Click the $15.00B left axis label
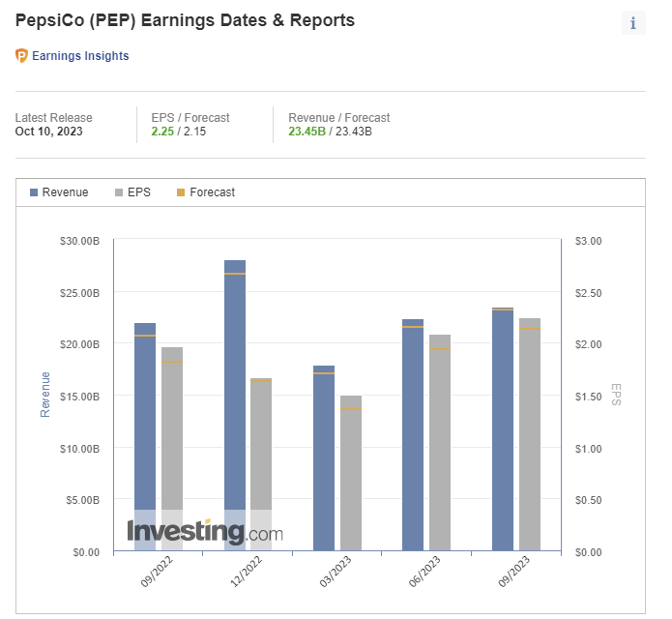The width and height of the screenshot is (672, 619). click(79, 397)
